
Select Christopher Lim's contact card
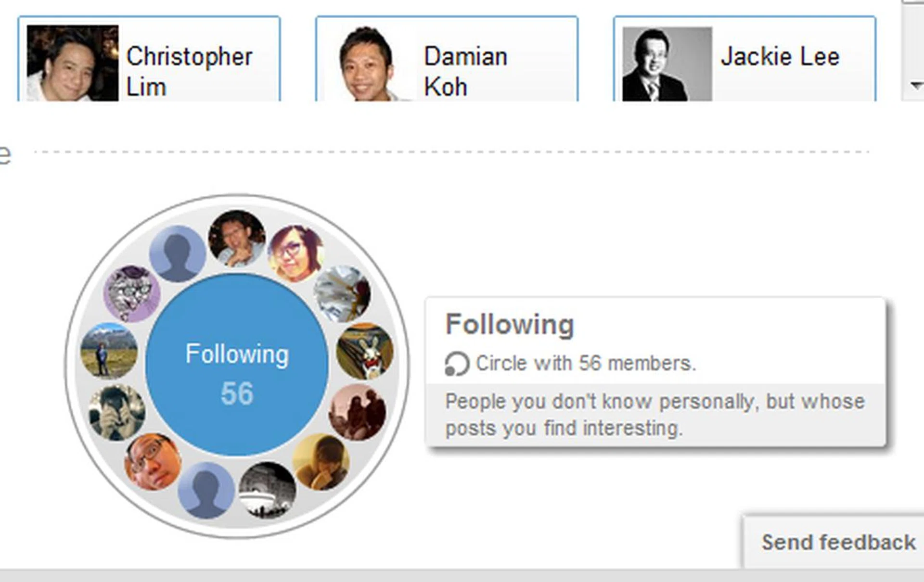coord(149,59)
